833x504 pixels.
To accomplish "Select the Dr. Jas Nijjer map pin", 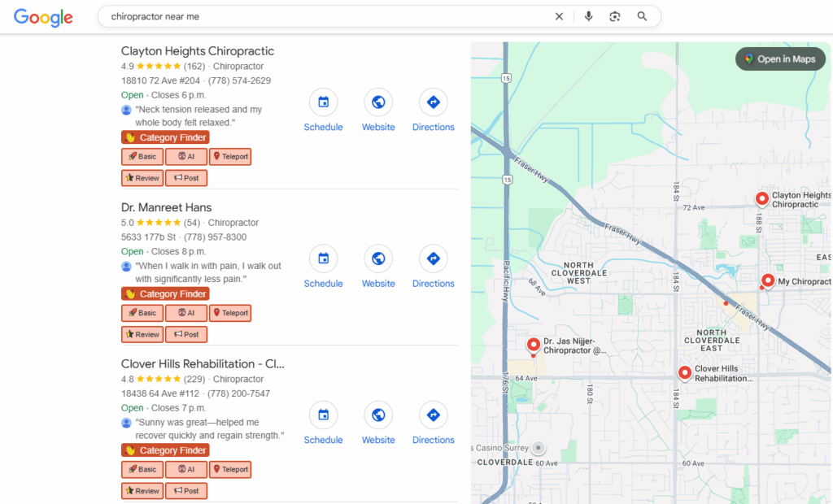I will click(x=534, y=345).
